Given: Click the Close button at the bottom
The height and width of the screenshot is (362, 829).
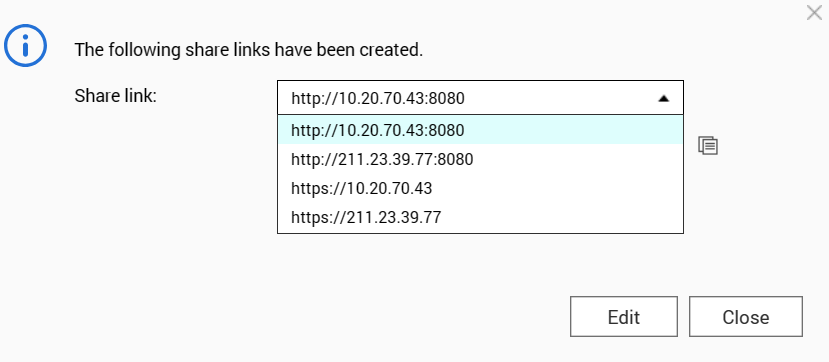Looking at the screenshot, I should pos(745,317).
